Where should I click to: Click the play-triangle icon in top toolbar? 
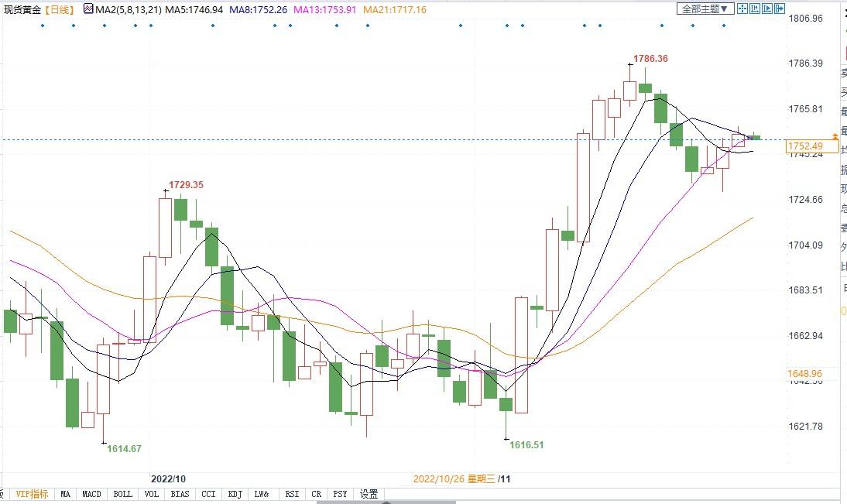click(x=767, y=9)
